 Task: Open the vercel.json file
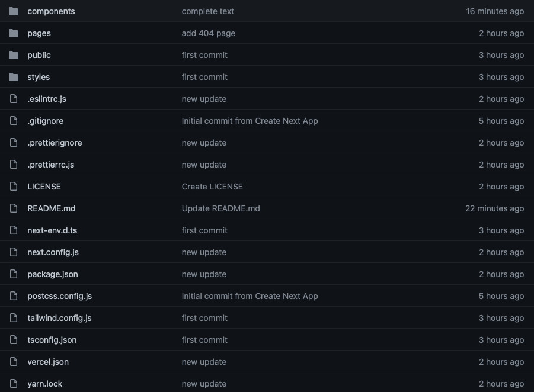point(47,361)
